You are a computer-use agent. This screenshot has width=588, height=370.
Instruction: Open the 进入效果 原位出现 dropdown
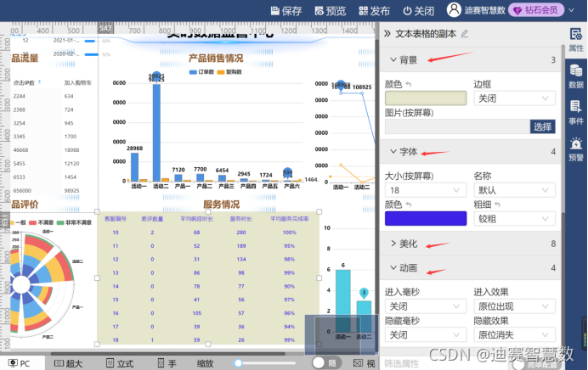[x=515, y=306]
